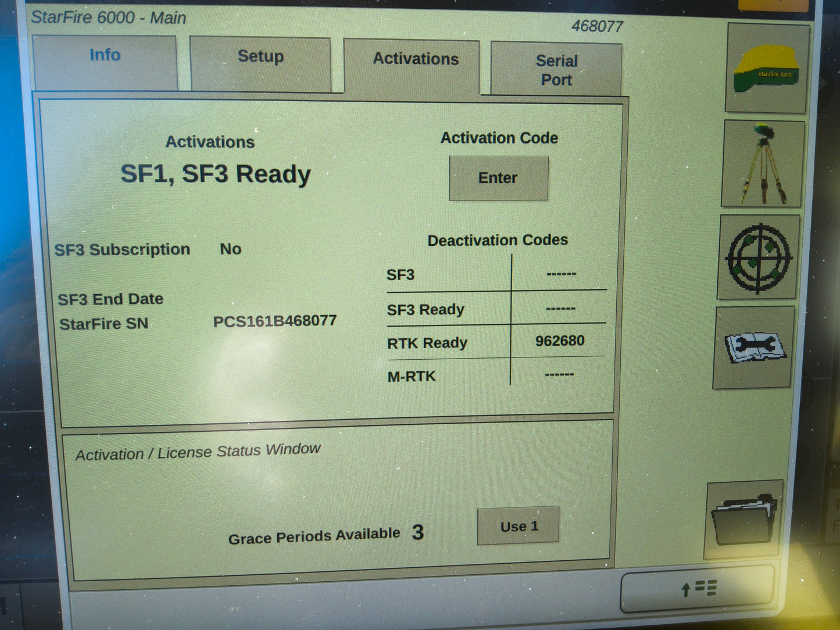
Task: Click the SF3 Subscription No indicator
Action: coord(230,249)
